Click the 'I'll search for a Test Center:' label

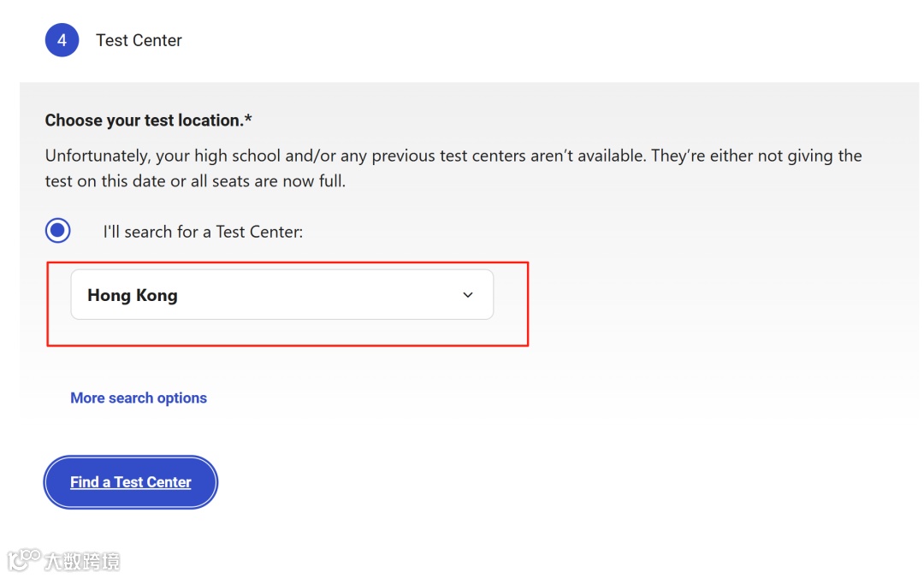pos(203,232)
